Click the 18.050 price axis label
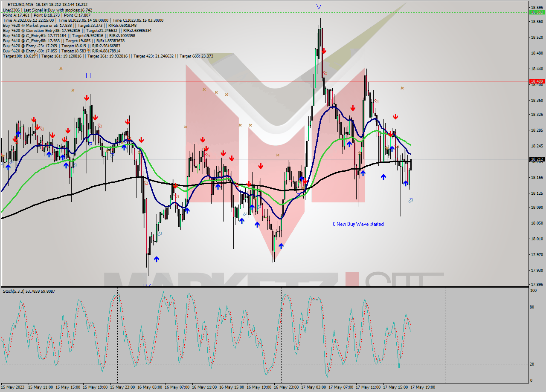 coord(537,223)
